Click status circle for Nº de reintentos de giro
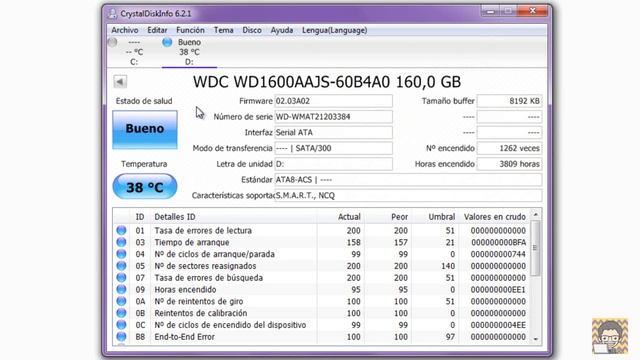 [x=121, y=301]
